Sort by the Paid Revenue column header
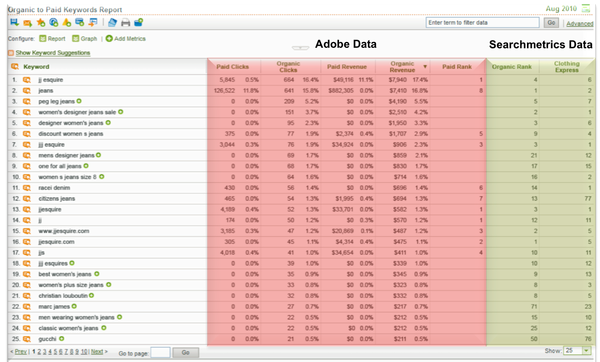This screenshot has width=600, height=362. [347, 67]
